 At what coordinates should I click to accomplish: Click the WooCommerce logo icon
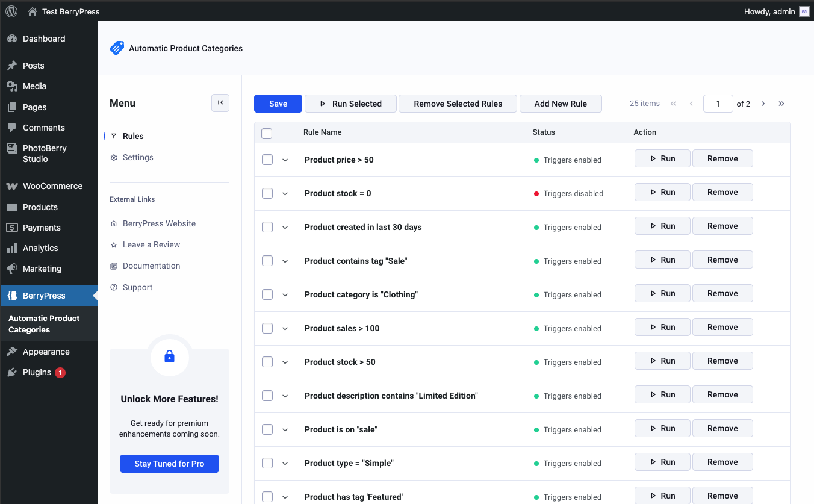(x=12, y=187)
